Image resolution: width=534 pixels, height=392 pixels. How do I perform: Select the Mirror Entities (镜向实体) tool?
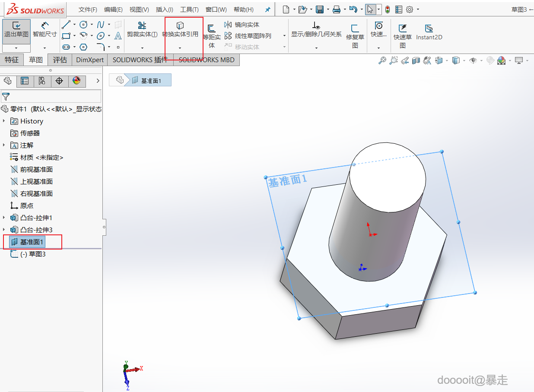coord(242,25)
